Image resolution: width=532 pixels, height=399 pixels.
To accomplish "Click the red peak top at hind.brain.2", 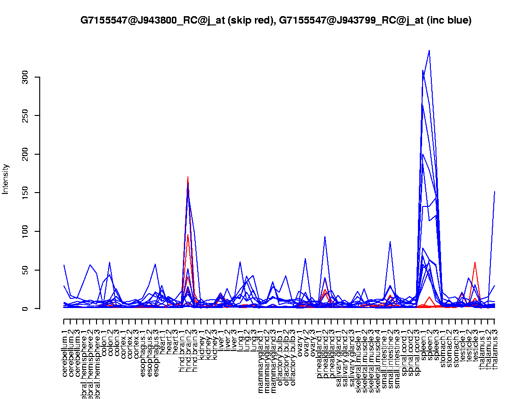I will pyautogui.click(x=188, y=177).
